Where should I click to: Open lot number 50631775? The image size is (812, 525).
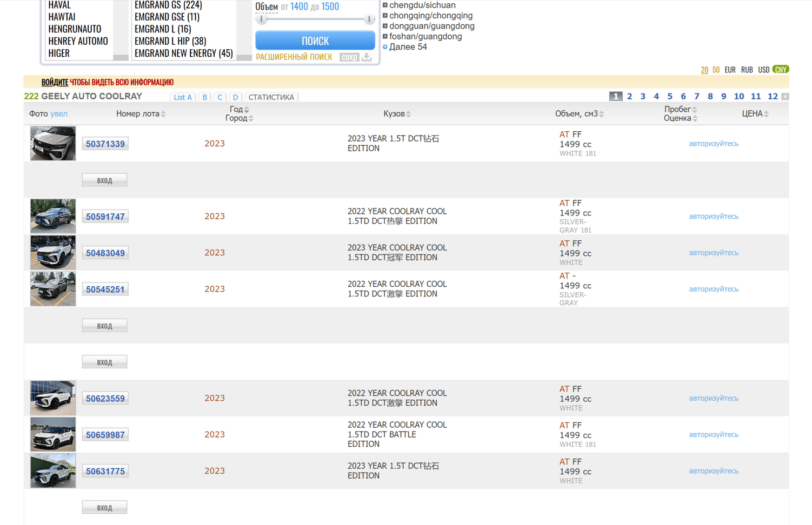[x=105, y=472]
